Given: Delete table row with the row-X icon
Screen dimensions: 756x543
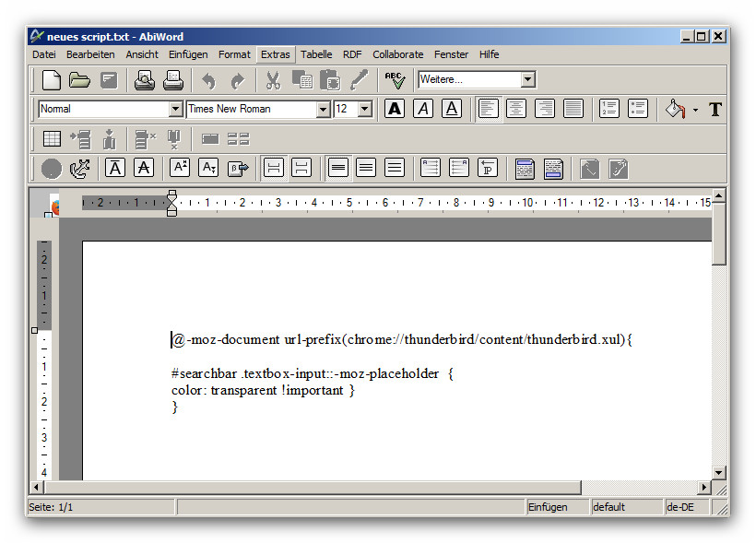Looking at the screenshot, I should point(145,139).
